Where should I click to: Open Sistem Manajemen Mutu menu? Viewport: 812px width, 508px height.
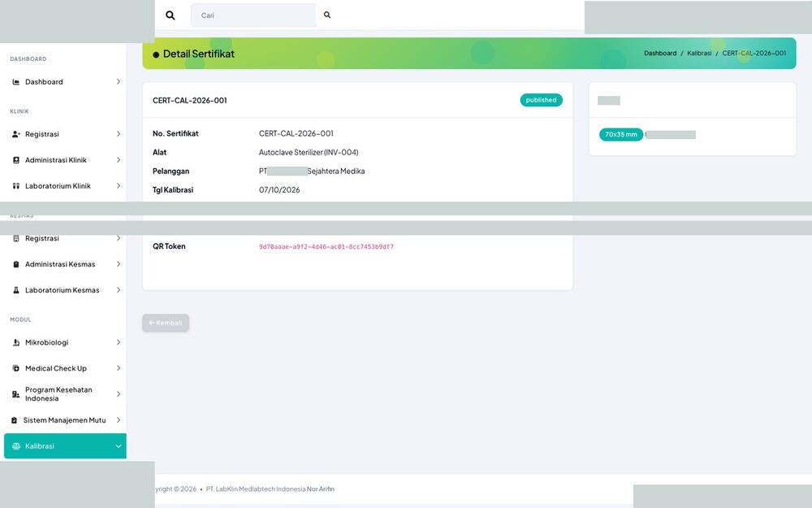65,420
